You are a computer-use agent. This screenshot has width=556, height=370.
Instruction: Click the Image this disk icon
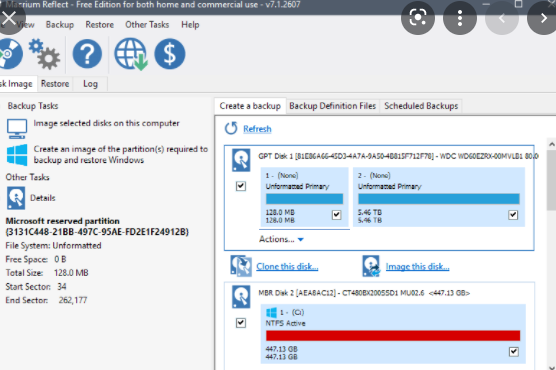coord(371,266)
